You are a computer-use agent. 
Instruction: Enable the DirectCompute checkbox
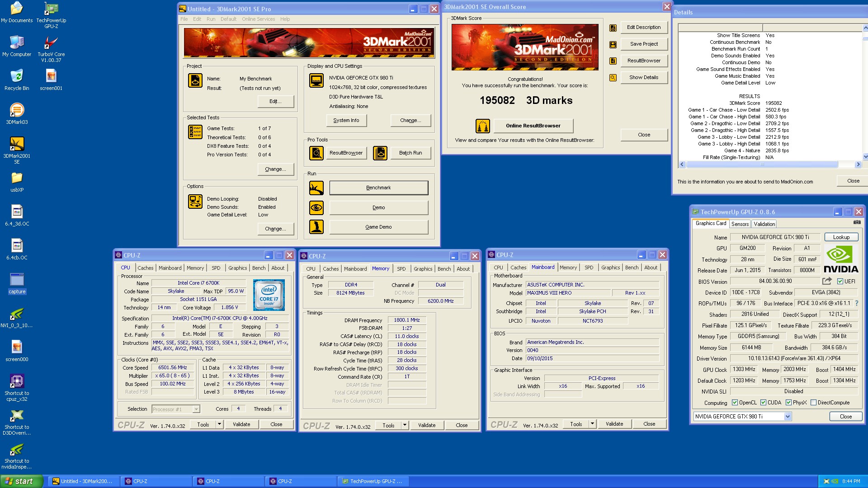point(813,402)
